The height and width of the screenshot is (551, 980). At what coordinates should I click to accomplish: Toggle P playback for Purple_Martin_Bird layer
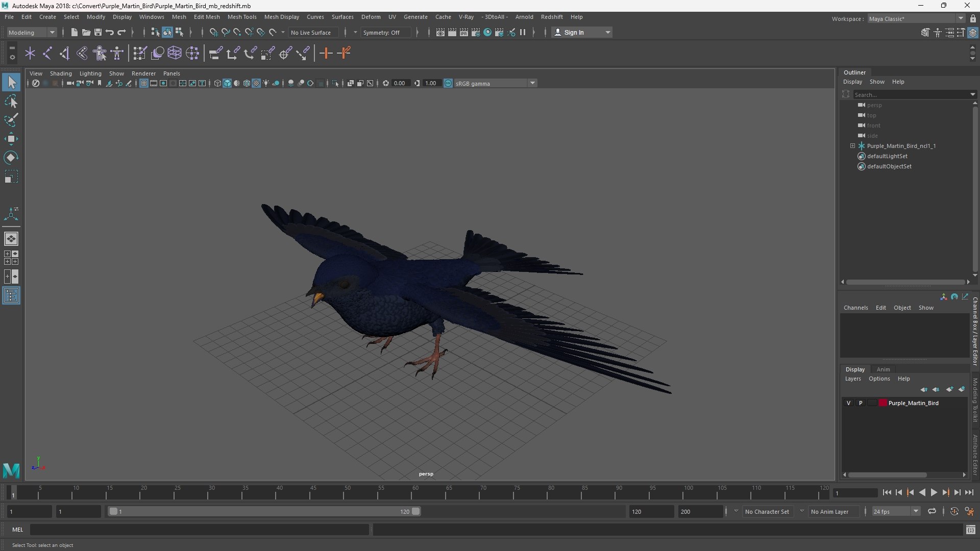(x=861, y=403)
